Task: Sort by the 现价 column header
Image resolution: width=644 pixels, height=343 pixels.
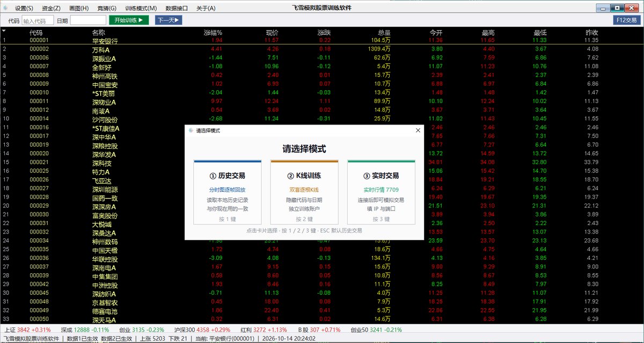Action: 272,33
